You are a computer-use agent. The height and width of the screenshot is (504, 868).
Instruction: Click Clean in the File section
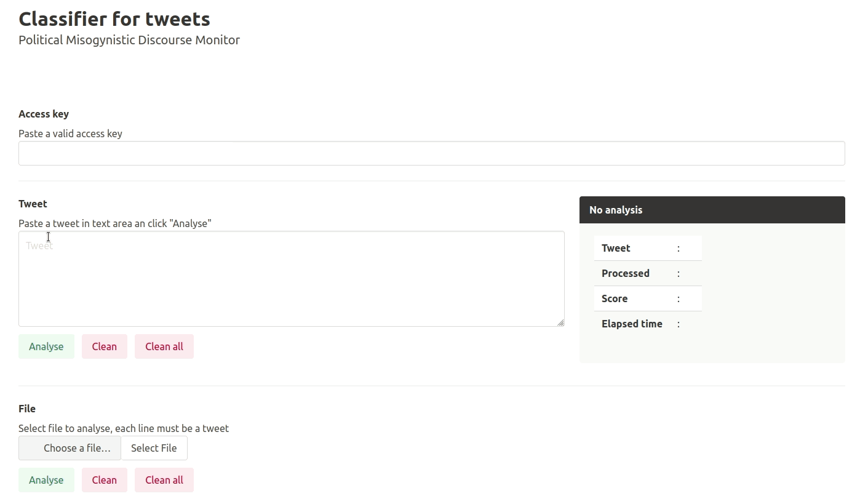pyautogui.click(x=104, y=480)
